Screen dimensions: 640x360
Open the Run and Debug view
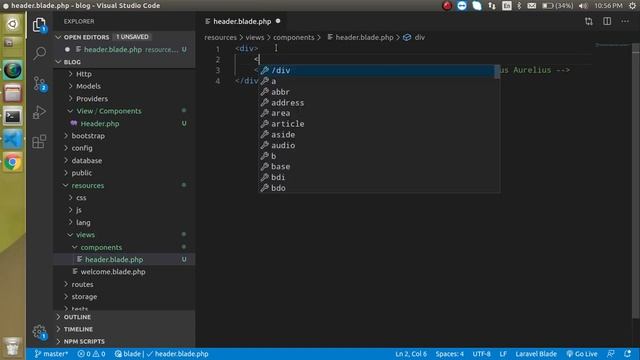coord(39,112)
